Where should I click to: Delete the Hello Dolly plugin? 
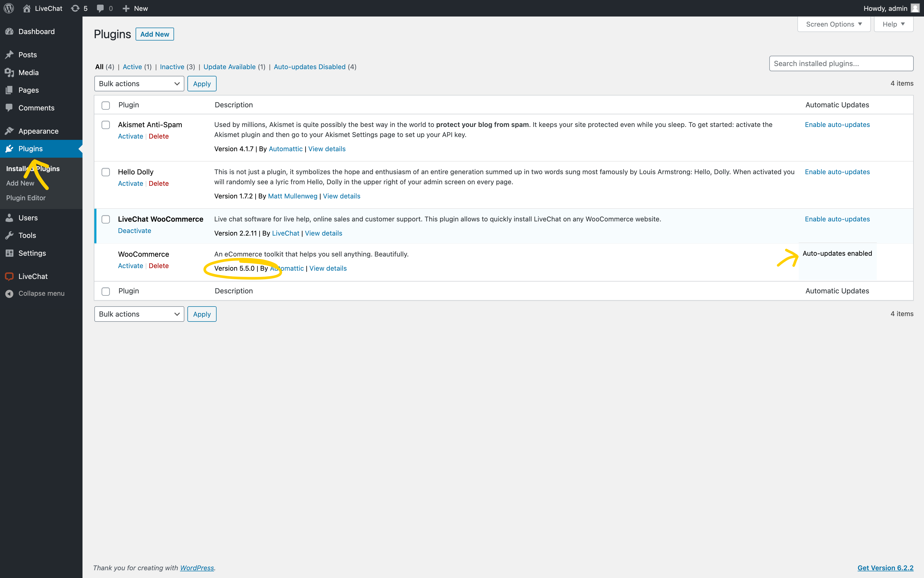159,183
